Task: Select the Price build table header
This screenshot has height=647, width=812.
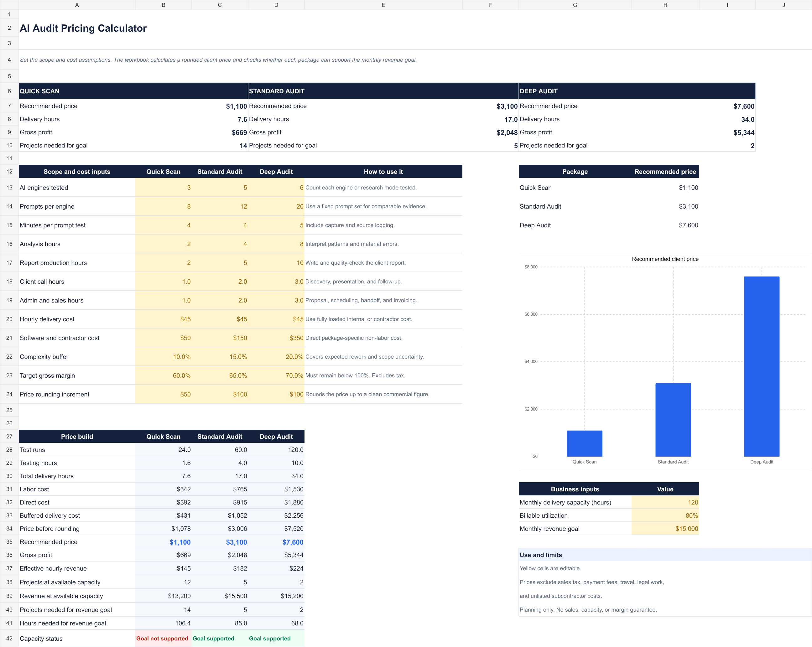Action: pyautogui.click(x=77, y=437)
